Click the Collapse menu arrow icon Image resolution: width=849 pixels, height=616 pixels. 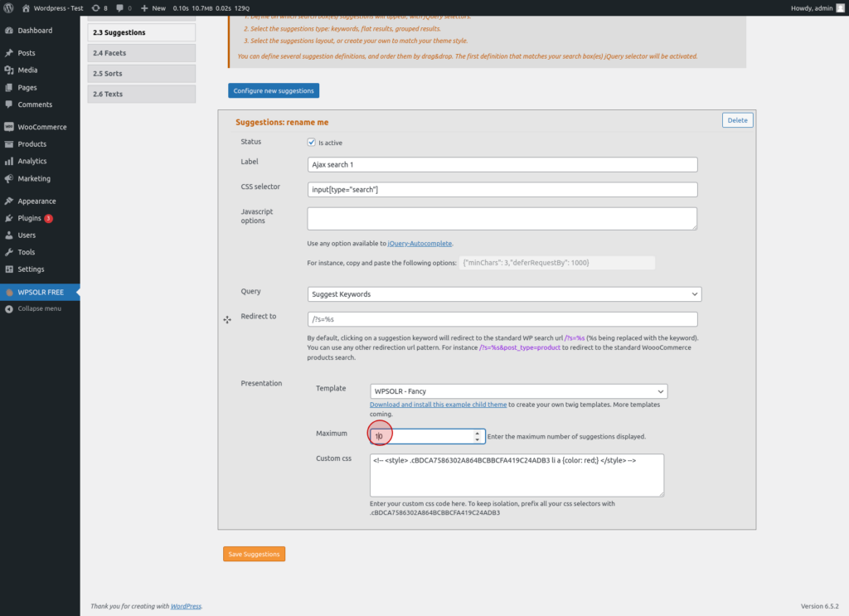[x=8, y=309]
